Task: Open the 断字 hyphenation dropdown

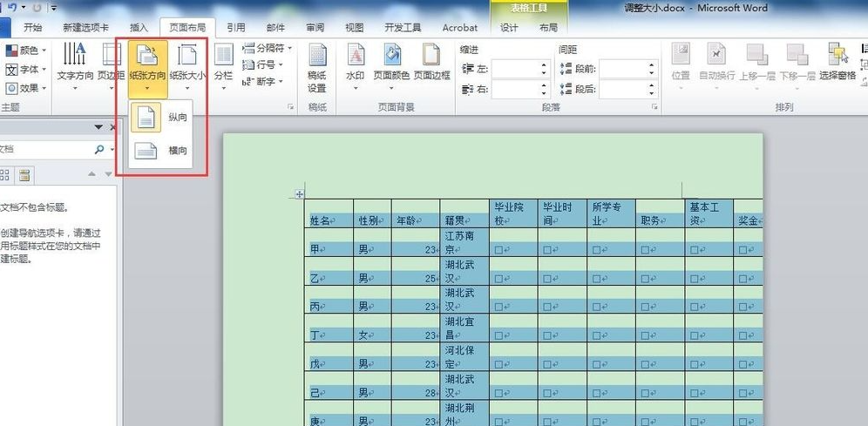Action: point(263,81)
